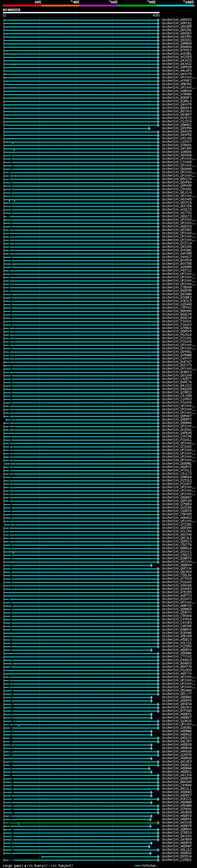Select the UniRef100_B8A8D4 label
Screen dimensions: 197x868
176,47
